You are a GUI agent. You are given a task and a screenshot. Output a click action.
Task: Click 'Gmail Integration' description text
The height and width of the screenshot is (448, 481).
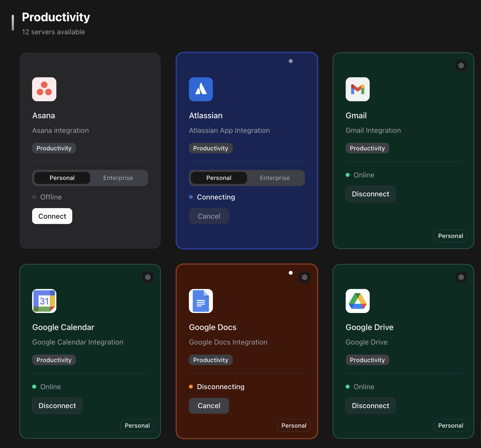(x=373, y=131)
